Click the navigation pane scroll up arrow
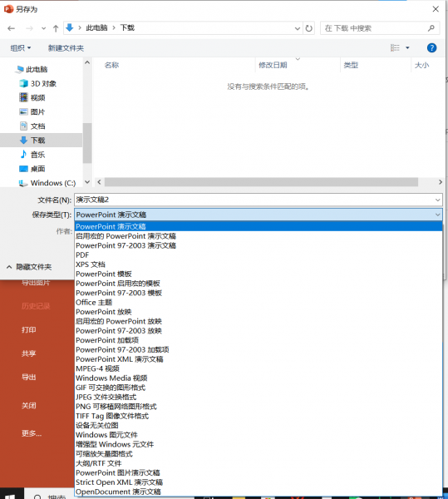Viewport: 448px width, 499px height. coord(87,62)
